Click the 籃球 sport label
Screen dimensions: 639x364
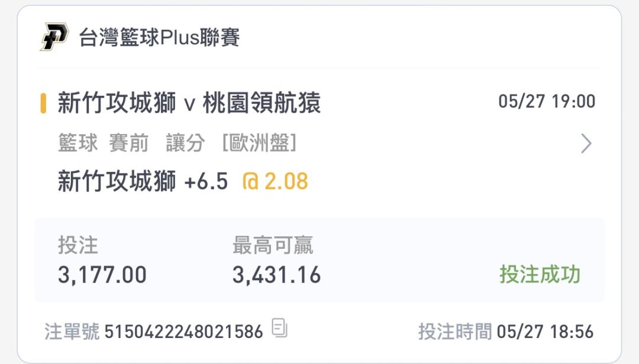pos(78,144)
